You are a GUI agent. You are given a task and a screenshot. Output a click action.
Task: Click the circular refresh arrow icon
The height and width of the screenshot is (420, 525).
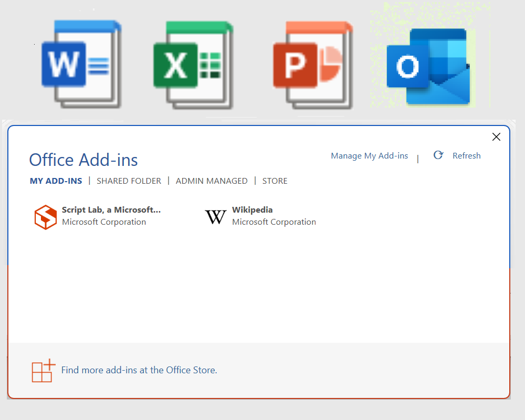click(438, 155)
